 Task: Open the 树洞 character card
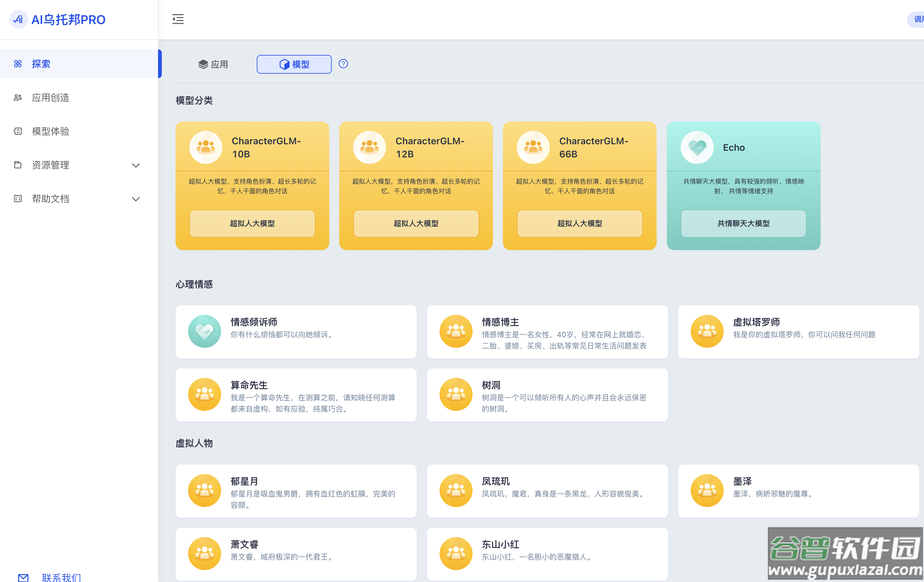547,395
